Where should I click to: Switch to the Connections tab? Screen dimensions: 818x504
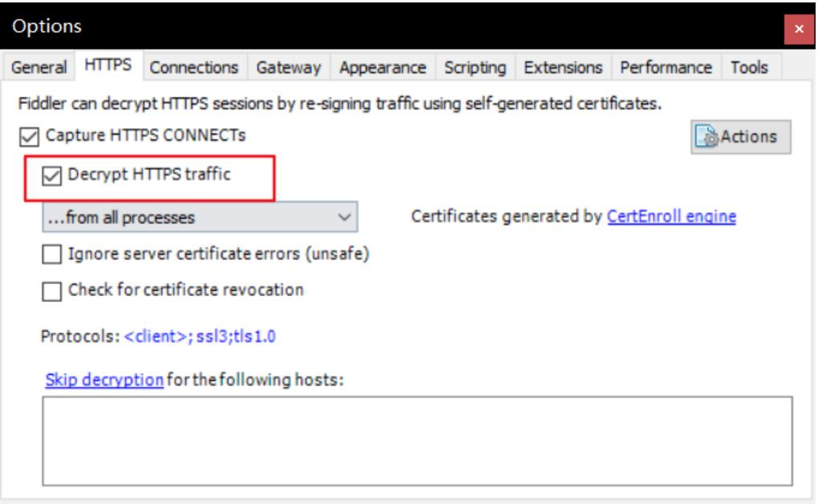[194, 67]
